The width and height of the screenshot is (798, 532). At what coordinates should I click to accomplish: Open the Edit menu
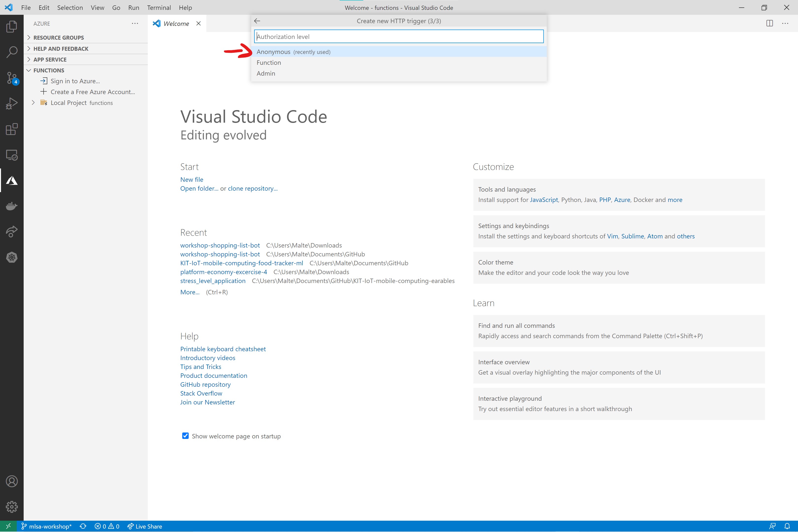(x=44, y=7)
